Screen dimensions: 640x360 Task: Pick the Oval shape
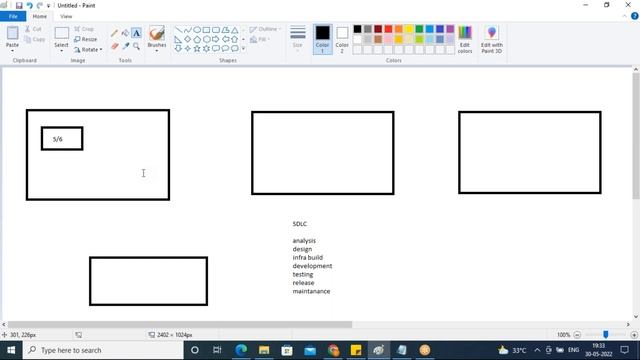point(197,30)
